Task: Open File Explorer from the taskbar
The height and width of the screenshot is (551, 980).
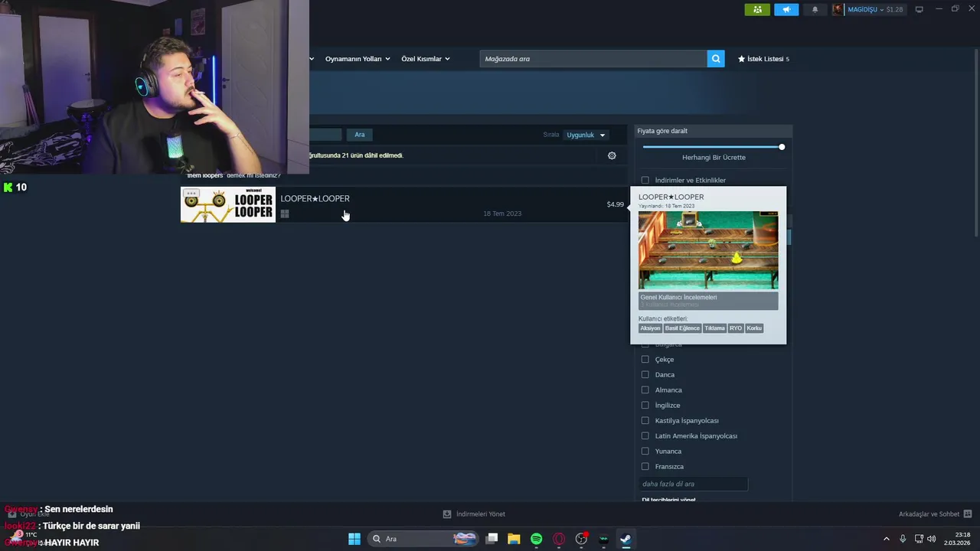Action: pos(514,539)
